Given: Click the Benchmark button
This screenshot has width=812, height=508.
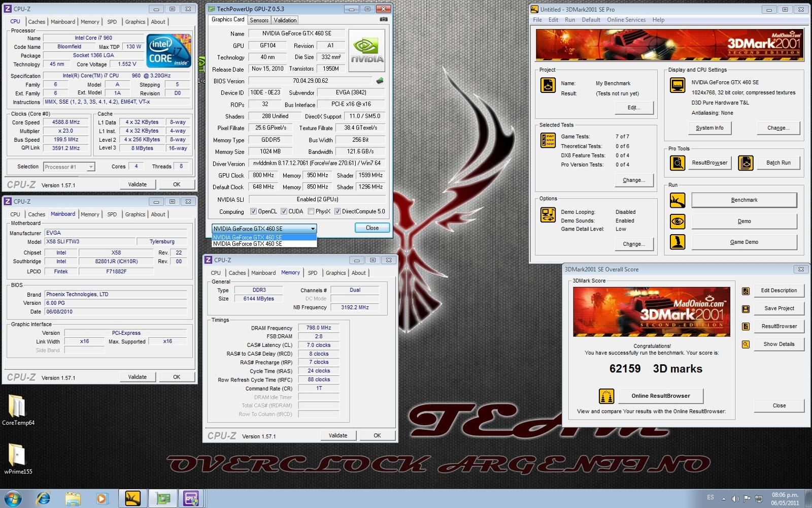Looking at the screenshot, I should (744, 200).
